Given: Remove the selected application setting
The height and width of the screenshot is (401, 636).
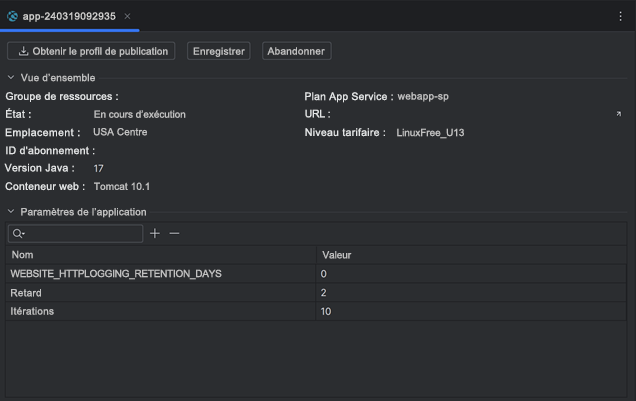Looking at the screenshot, I should point(174,234).
